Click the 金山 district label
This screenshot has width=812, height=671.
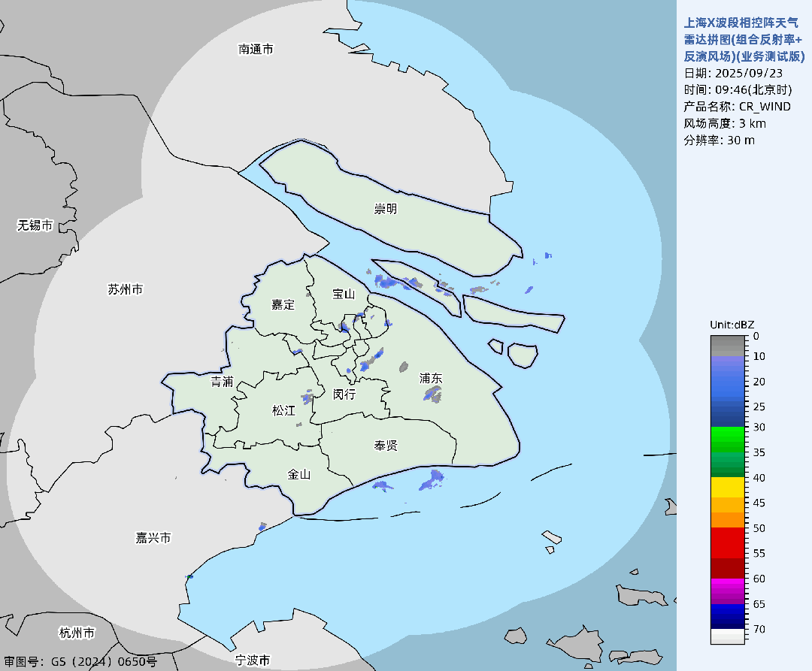[298, 474]
